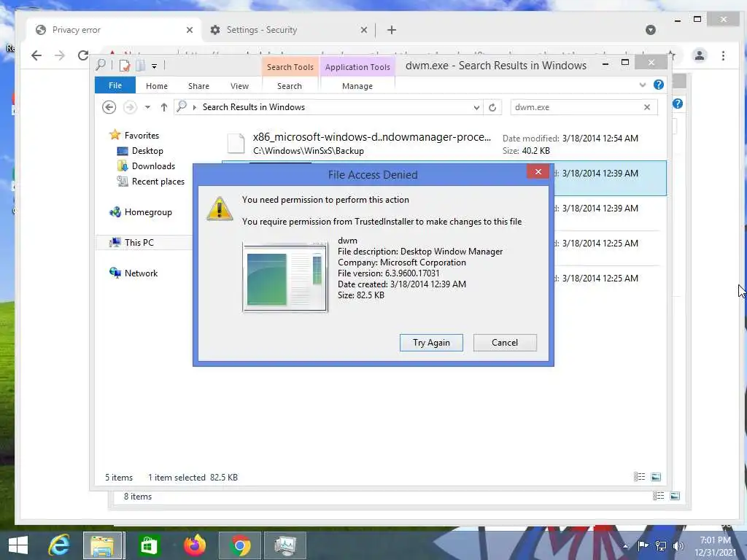The width and height of the screenshot is (747, 560).
Task: Click Details view icon in the rear Explorer window
Action: point(659,496)
